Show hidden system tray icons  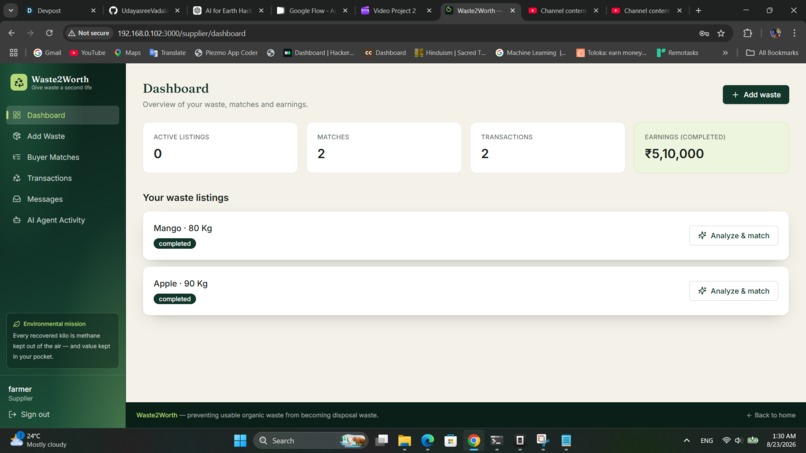coord(687,441)
